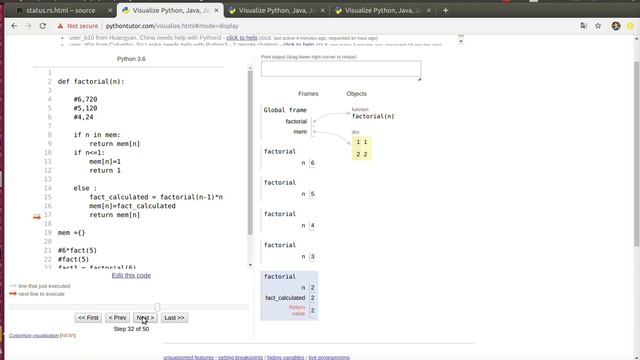
Task: Click the browser forward arrow
Action: coord(28,26)
